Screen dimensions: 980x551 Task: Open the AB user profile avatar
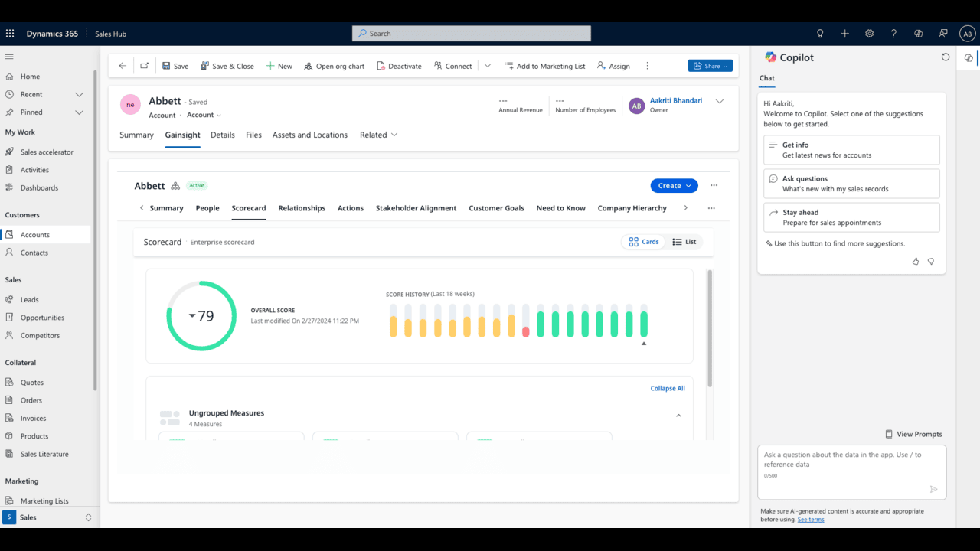(967, 34)
